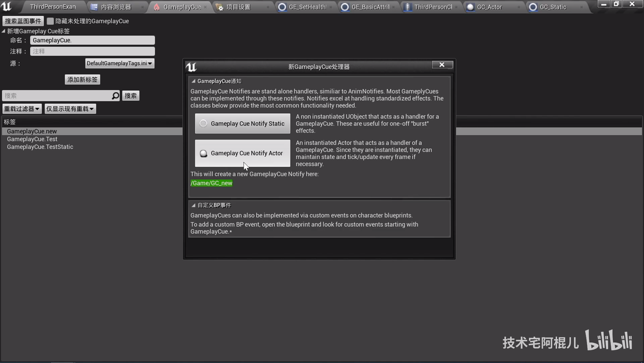
Task: Minimize the editor window
Action: tap(603, 4)
